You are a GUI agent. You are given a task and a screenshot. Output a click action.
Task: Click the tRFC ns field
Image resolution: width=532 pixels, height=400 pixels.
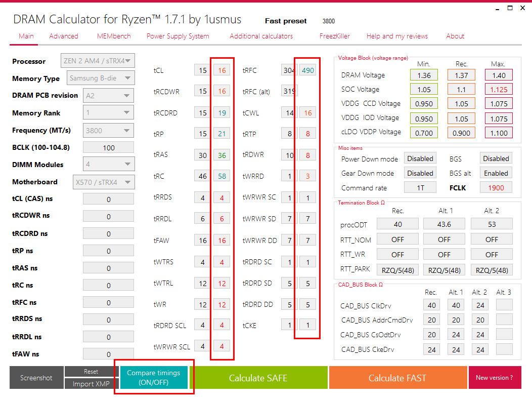(109, 303)
